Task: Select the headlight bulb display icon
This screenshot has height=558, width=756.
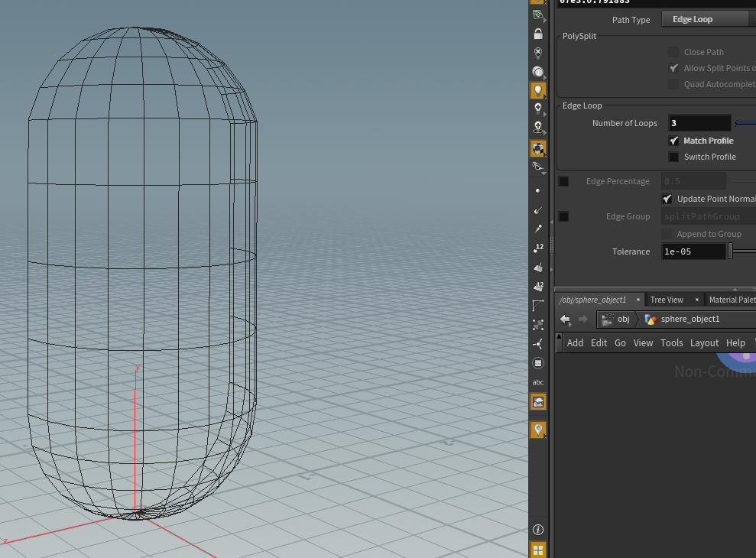Action: click(538, 90)
